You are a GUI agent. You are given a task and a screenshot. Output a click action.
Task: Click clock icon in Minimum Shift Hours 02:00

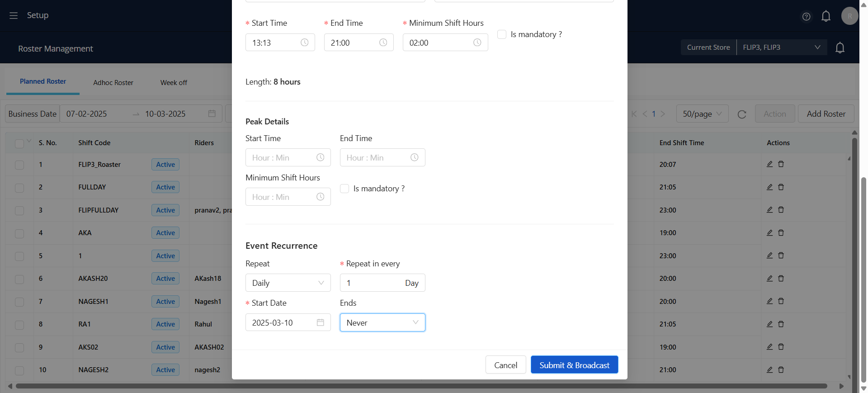coord(477,43)
